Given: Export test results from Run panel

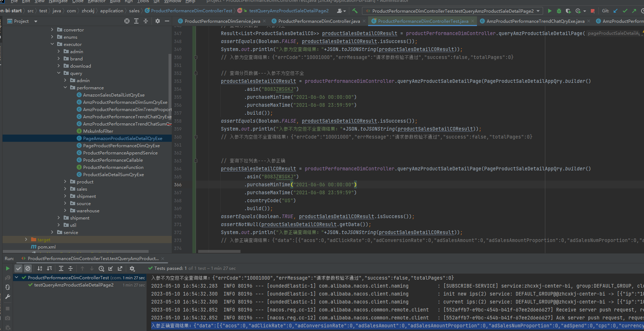Looking at the screenshot, I should (120, 268).
